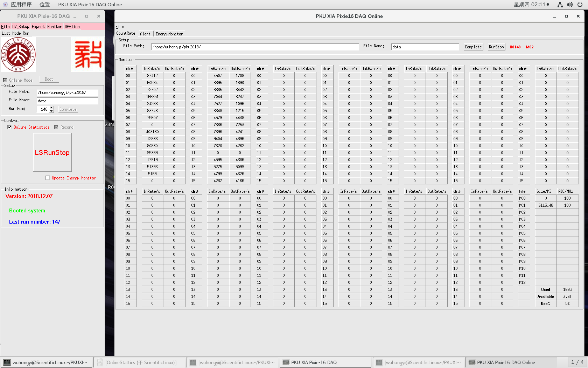Select the List Mode Run tab
Viewport: 588px width, 368px height.
pyautogui.click(x=16, y=33)
